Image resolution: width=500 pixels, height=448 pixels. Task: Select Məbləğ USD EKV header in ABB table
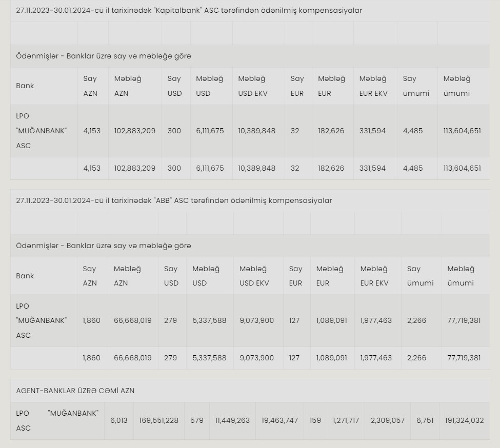click(254, 276)
